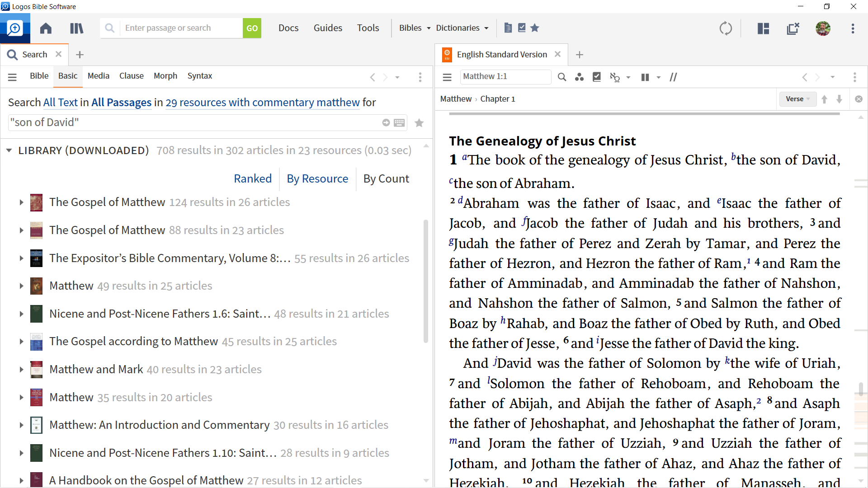Open the Library panel
868x488 pixels.
pos(77,28)
